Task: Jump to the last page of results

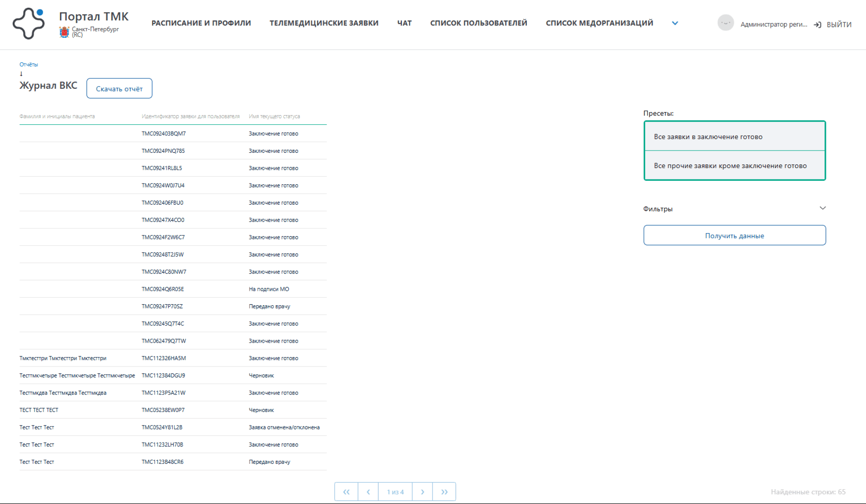Action: tap(444, 491)
